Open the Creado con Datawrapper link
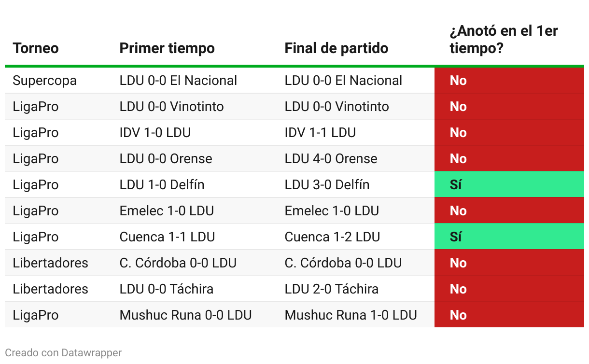This screenshot has height=364, width=589. point(63,353)
